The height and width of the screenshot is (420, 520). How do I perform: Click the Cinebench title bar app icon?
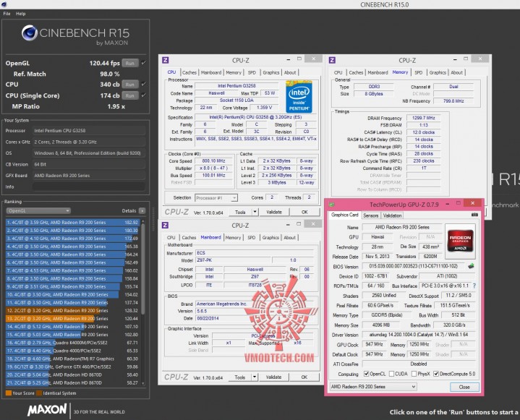coord(4,4)
